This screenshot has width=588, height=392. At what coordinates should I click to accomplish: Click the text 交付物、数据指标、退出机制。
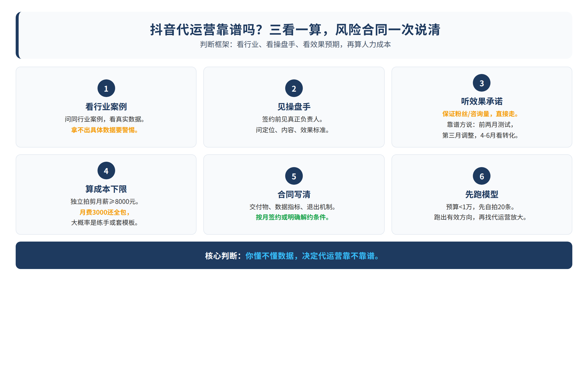tap(293, 207)
